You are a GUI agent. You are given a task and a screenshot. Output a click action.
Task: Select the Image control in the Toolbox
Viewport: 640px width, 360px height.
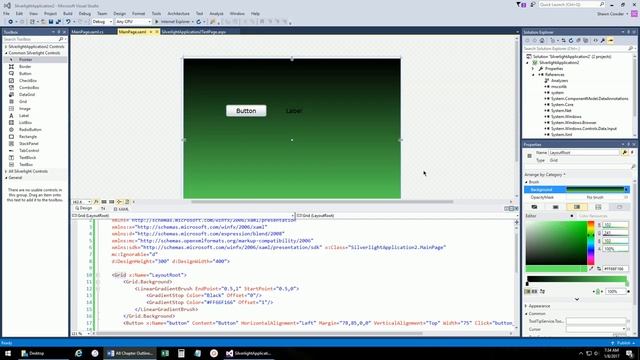tap(35, 109)
